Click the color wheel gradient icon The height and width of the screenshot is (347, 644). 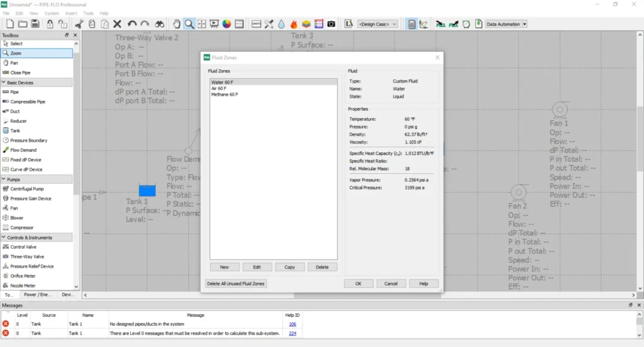click(x=226, y=24)
